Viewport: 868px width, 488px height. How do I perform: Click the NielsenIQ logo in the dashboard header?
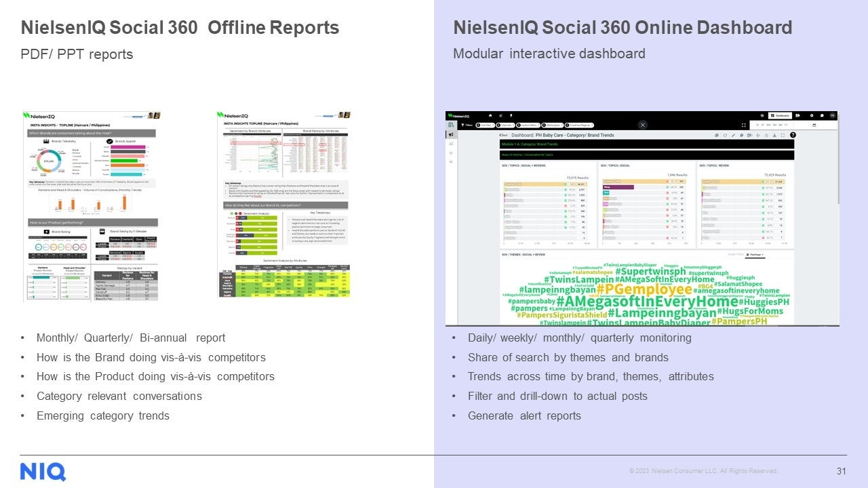tap(458, 116)
